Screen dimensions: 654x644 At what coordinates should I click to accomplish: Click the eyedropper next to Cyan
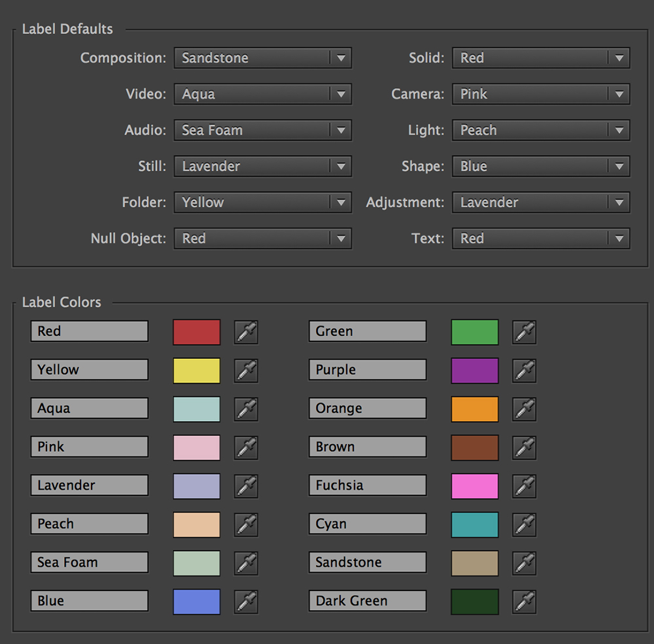tap(524, 524)
